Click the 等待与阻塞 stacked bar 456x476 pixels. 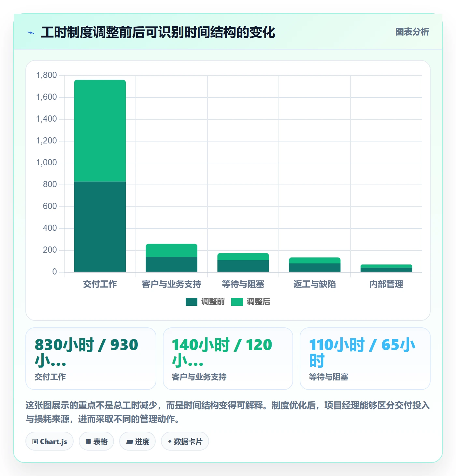coord(243,262)
